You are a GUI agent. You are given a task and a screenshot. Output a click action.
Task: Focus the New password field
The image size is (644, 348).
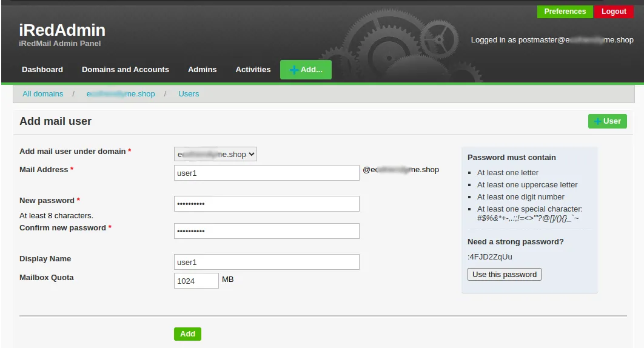click(x=267, y=204)
